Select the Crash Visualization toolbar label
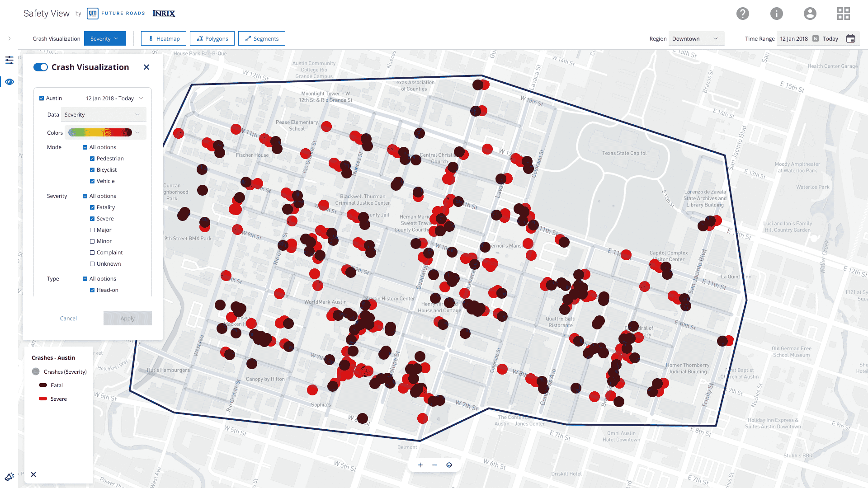This screenshot has height=488, width=868. coord(57,38)
